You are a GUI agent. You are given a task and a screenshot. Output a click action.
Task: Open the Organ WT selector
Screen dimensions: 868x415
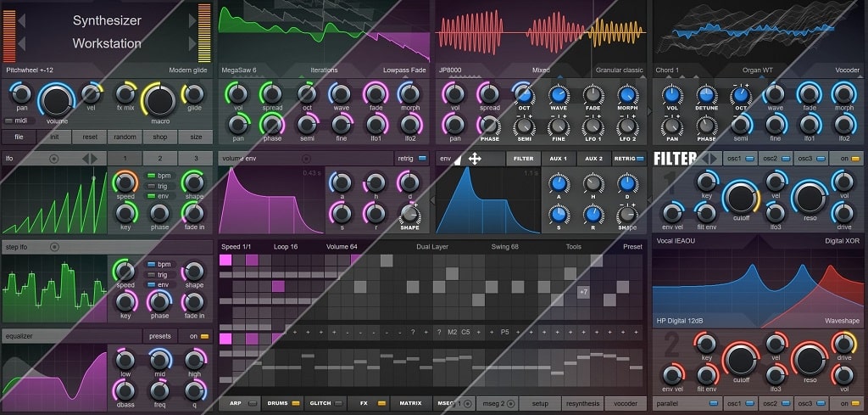click(x=757, y=70)
